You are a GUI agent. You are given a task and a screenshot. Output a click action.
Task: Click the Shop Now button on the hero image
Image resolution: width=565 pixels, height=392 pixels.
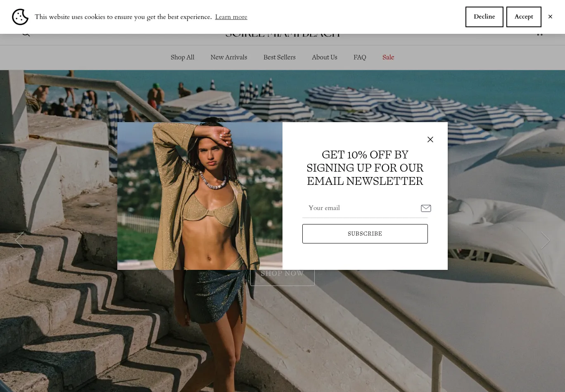(x=282, y=278)
